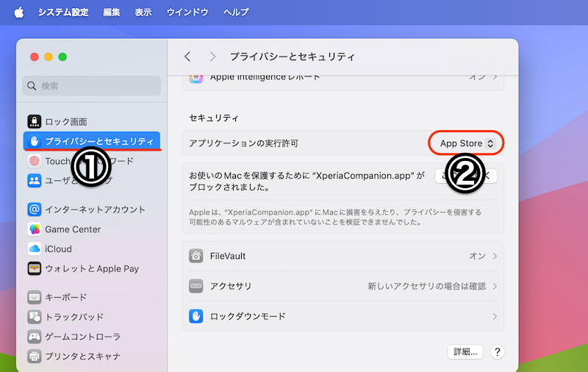
Task: Click the 詳細... button
Action: pyautogui.click(x=465, y=352)
